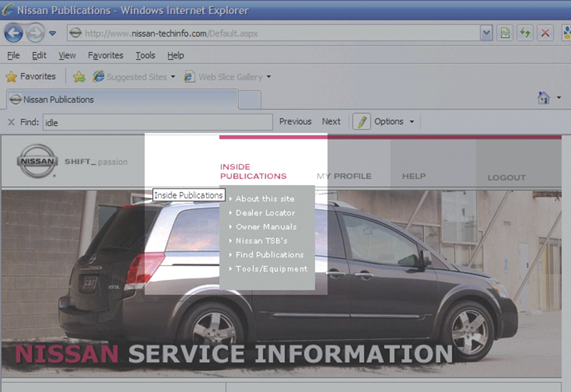Click the Nissan Service Information banner text

[x=234, y=354]
